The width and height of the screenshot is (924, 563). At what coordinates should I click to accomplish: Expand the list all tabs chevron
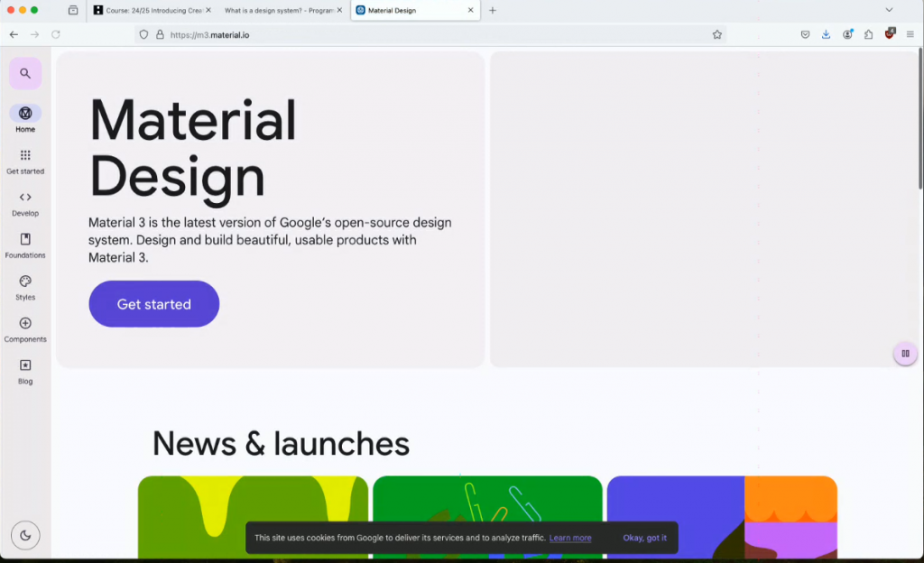[889, 10]
